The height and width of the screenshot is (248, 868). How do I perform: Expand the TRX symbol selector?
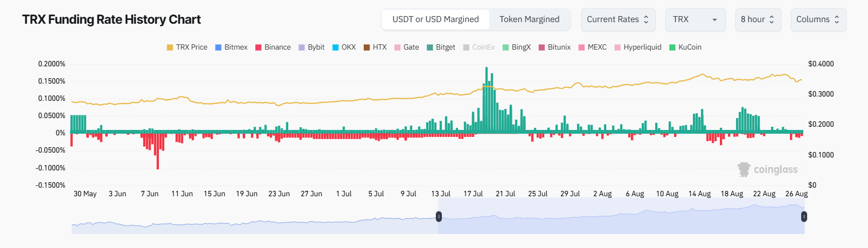click(695, 19)
